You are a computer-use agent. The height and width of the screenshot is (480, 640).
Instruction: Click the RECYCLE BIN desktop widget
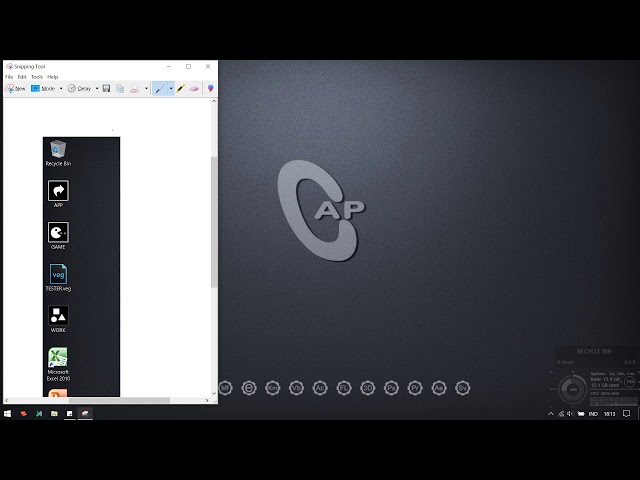595,356
